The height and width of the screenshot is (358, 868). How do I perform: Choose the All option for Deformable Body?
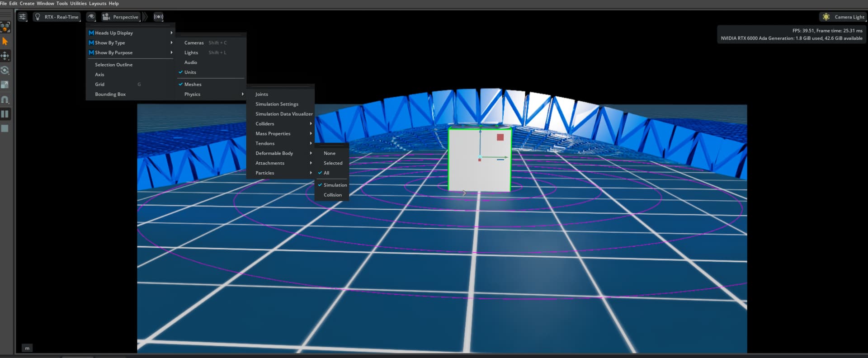tap(331, 173)
